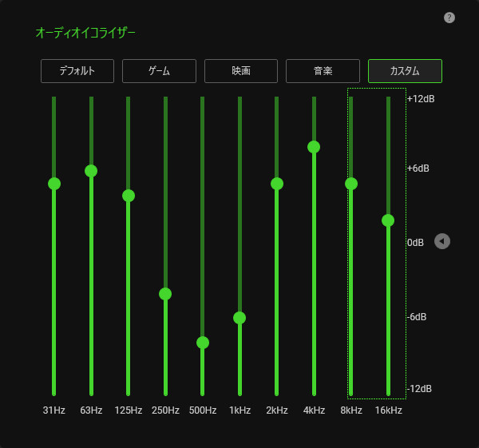This screenshot has height=448, width=479.
Task: Activate the カスタム preset button
Action: pyautogui.click(x=405, y=71)
